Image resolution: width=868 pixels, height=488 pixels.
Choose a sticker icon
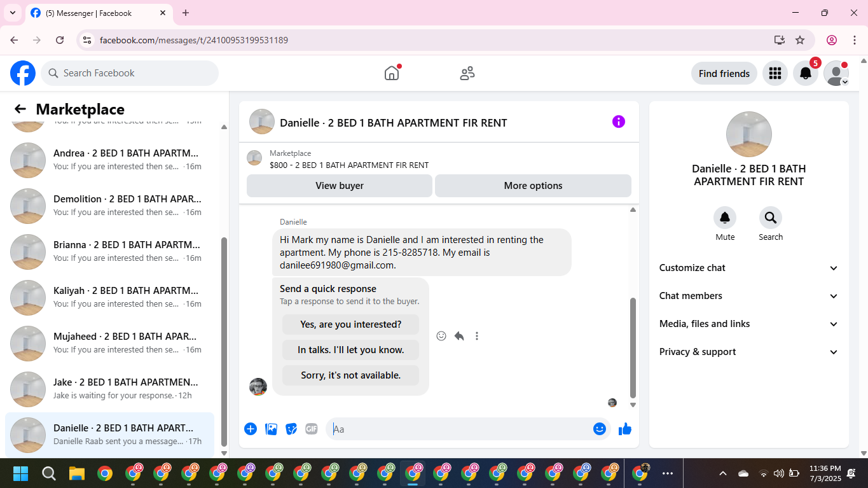[x=291, y=429]
